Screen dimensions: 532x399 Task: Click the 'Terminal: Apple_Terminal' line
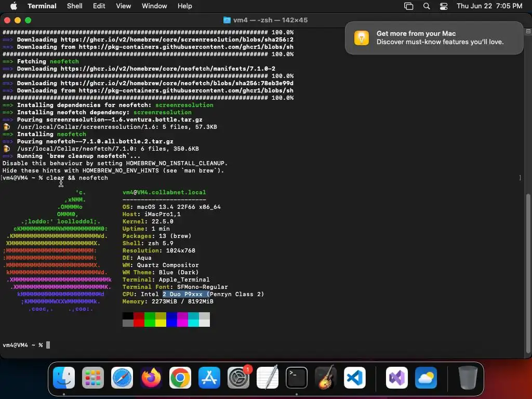pos(166,280)
